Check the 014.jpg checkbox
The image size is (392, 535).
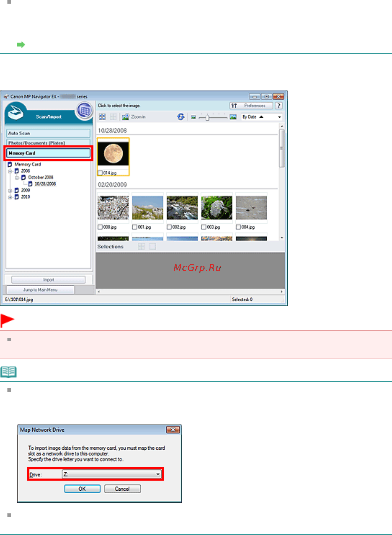[100, 173]
